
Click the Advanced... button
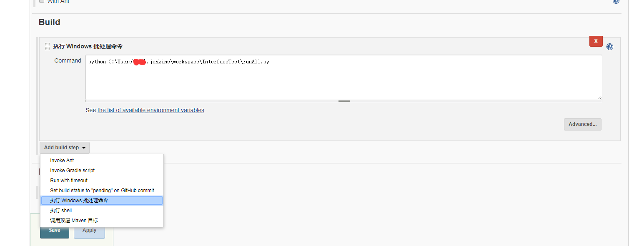[582, 124]
